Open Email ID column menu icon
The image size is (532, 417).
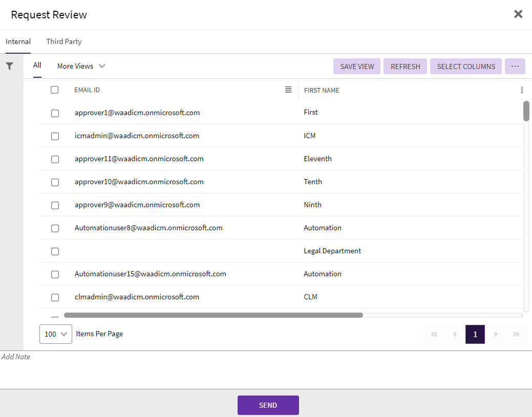click(x=288, y=90)
